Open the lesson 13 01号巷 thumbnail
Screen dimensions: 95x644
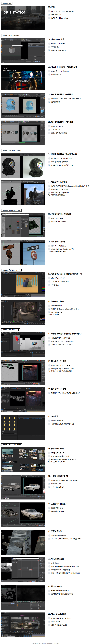(23, 372)
